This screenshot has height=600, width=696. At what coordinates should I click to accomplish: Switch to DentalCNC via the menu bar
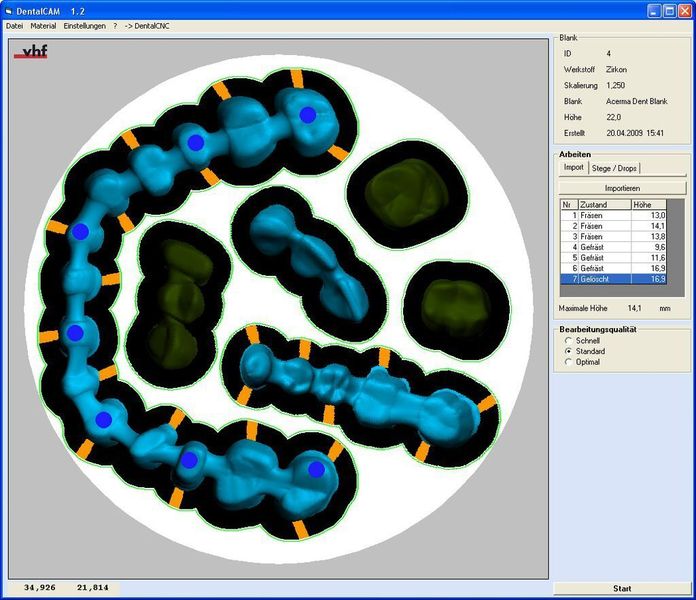click(147, 26)
